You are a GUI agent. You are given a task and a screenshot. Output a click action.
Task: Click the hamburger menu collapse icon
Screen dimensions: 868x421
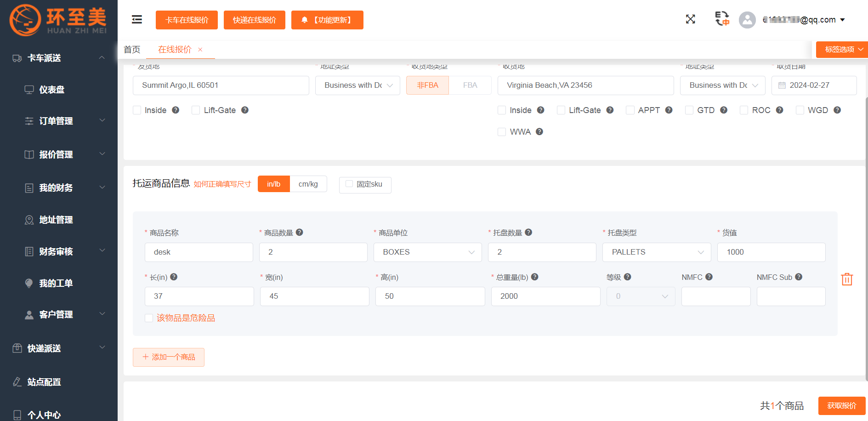pos(136,19)
